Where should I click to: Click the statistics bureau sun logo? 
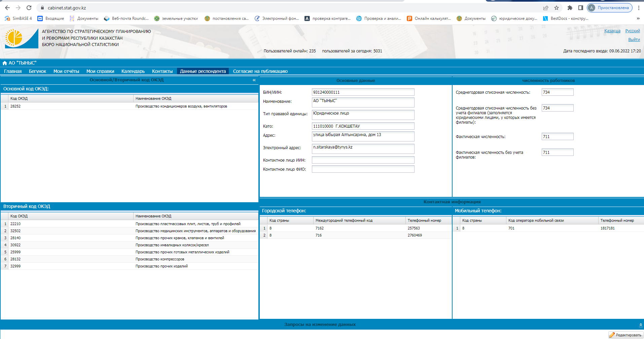click(22, 38)
